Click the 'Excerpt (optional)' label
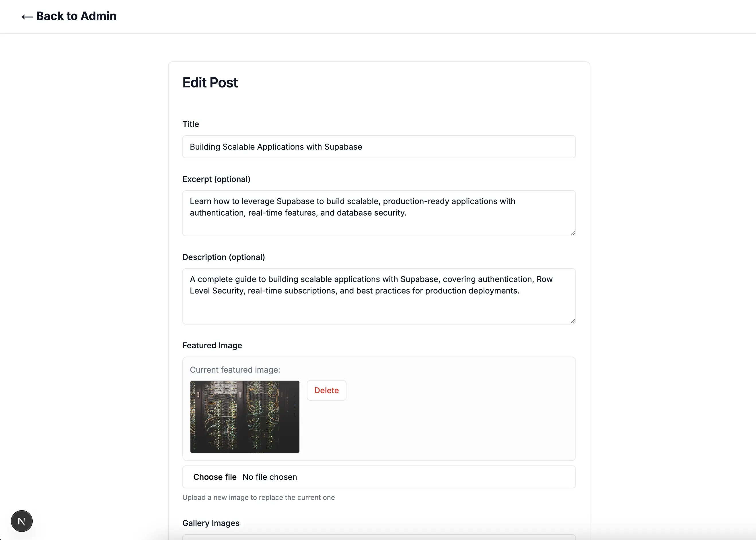 216,179
